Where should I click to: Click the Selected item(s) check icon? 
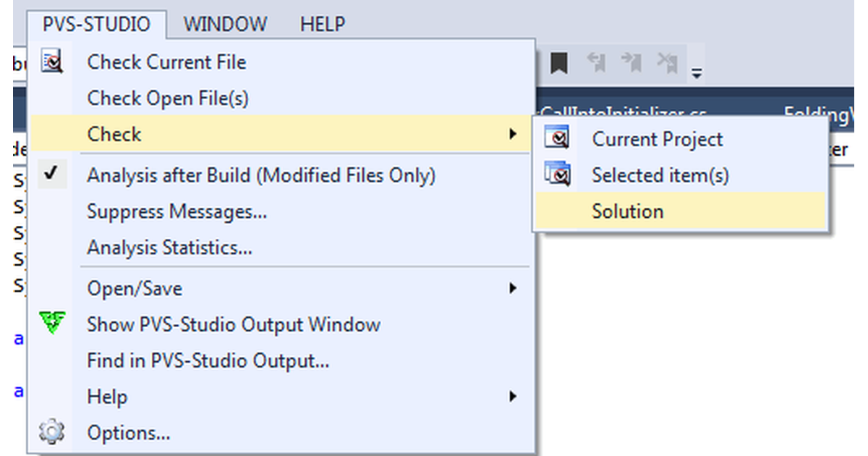(x=558, y=174)
